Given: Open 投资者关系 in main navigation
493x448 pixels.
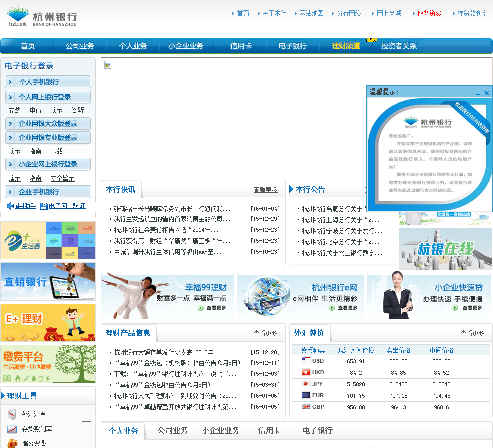Looking at the screenshot, I should coord(399,46).
